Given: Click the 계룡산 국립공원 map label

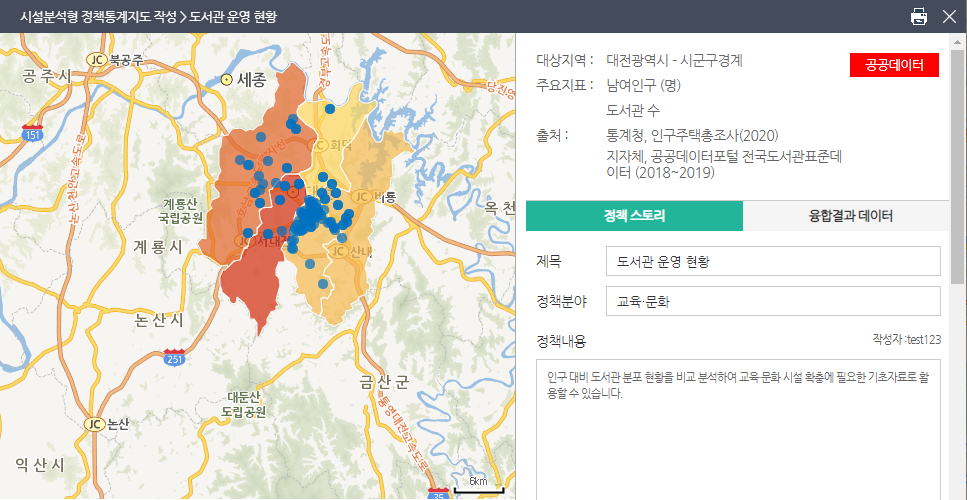Looking at the screenshot, I should [181, 210].
